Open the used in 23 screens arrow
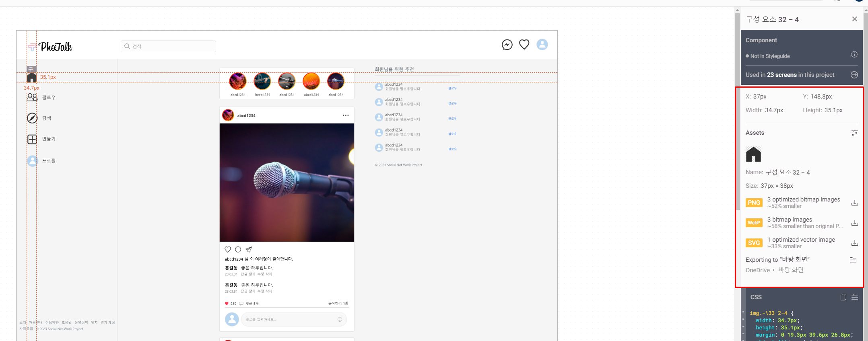Image resolution: width=868 pixels, height=341 pixels. click(854, 75)
